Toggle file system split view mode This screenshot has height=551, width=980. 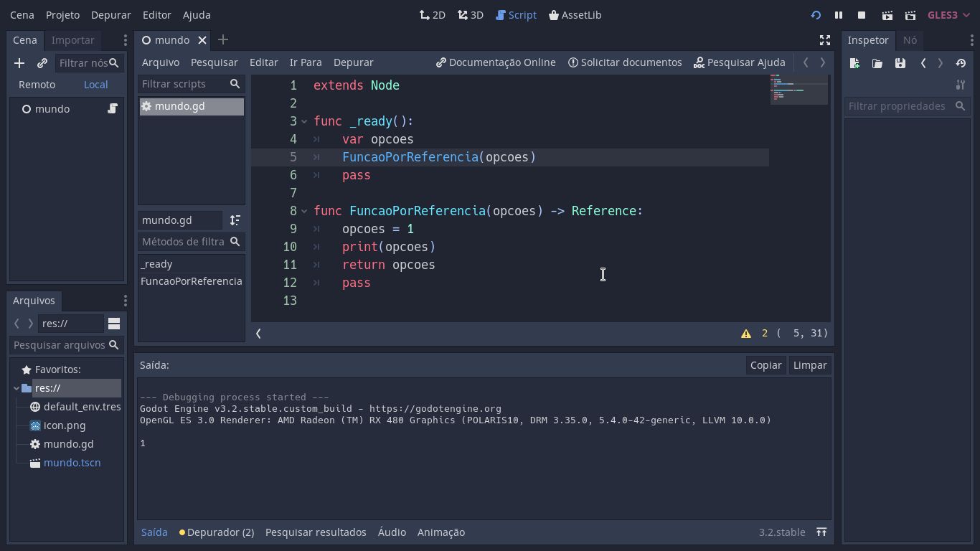coord(114,324)
